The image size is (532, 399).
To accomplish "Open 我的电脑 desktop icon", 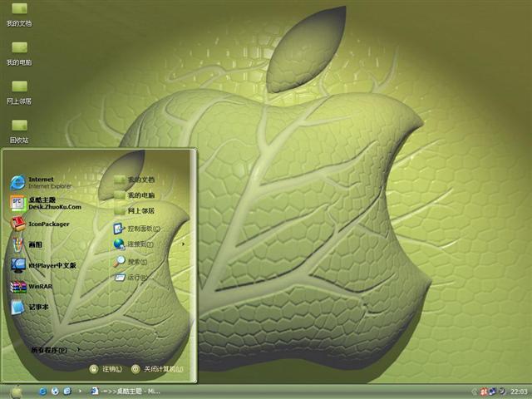I will pos(19,54).
